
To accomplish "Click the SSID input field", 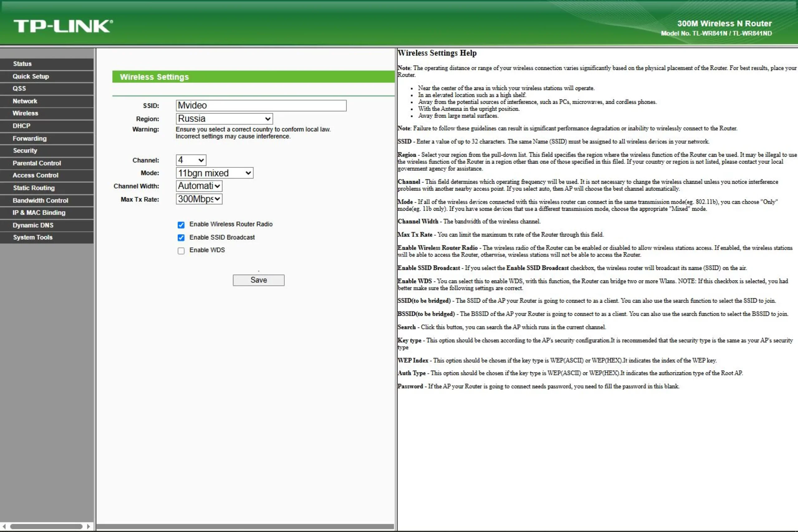I will (261, 106).
